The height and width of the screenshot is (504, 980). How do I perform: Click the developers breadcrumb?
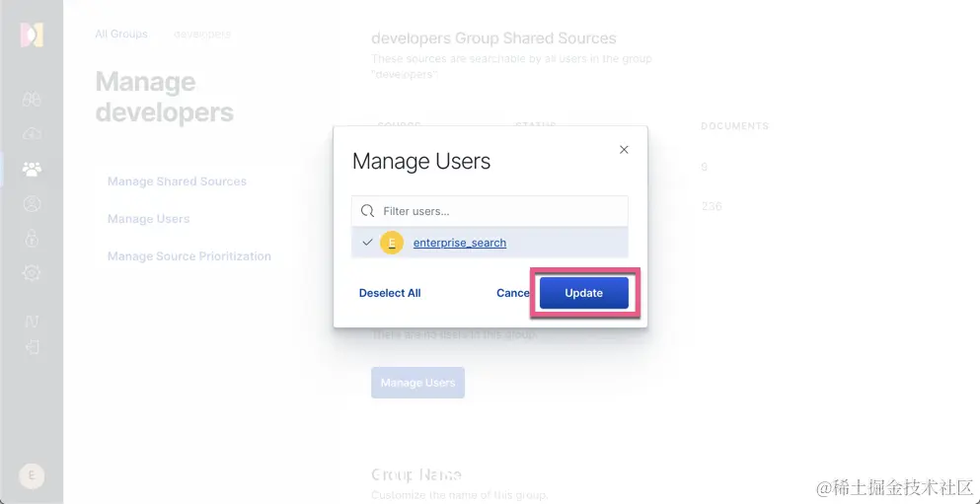tap(202, 34)
